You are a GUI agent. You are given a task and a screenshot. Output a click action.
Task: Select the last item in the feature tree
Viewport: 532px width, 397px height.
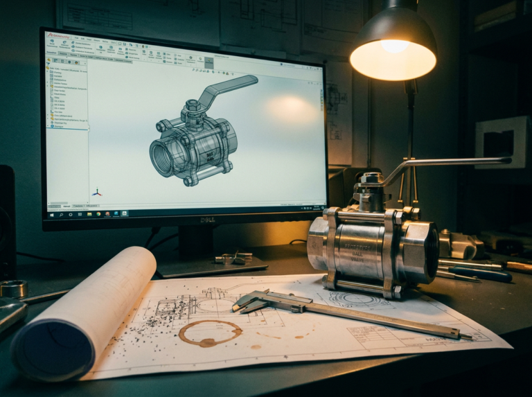point(57,126)
